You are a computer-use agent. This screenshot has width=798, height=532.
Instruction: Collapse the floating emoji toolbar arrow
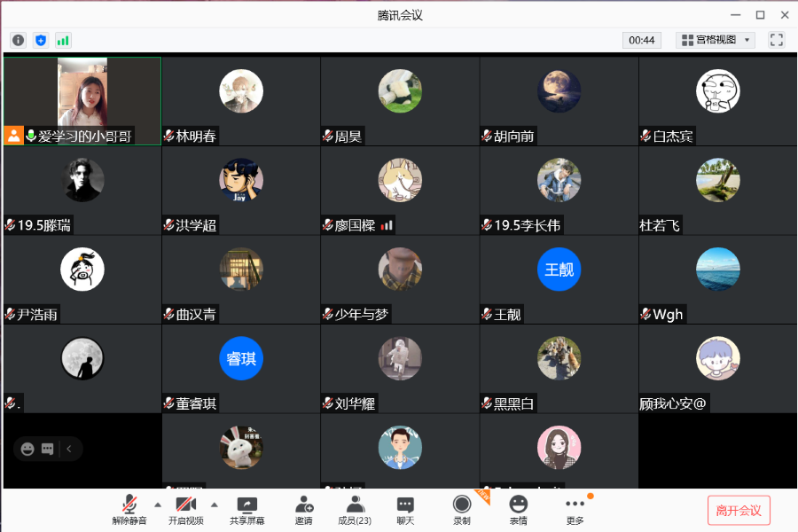point(68,449)
